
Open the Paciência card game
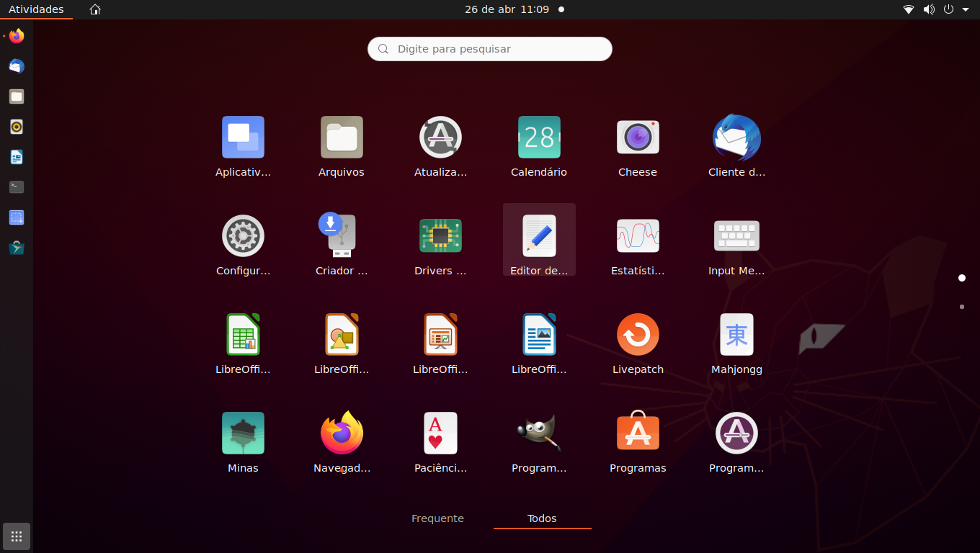[440, 433]
